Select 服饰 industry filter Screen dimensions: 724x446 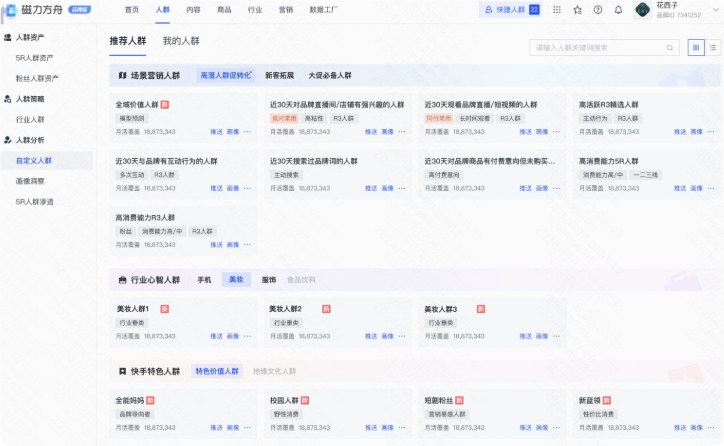(269, 280)
